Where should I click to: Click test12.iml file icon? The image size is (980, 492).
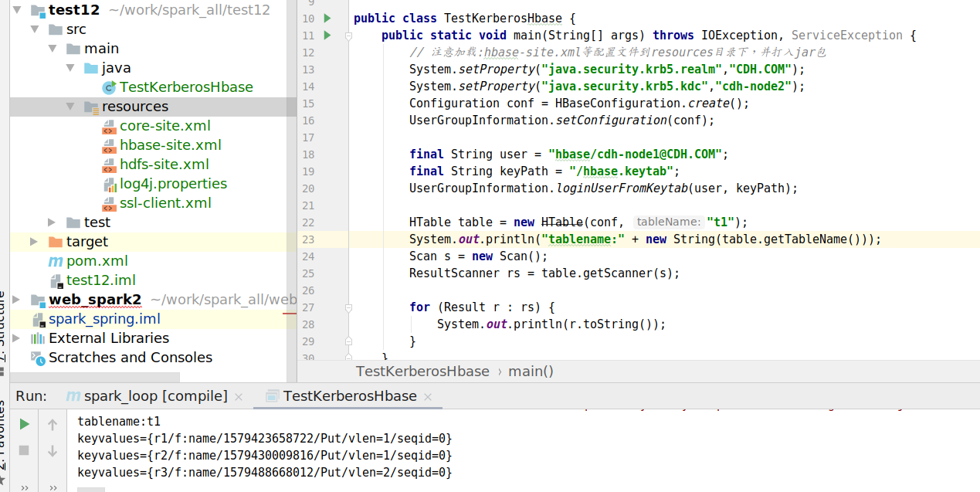[56, 280]
